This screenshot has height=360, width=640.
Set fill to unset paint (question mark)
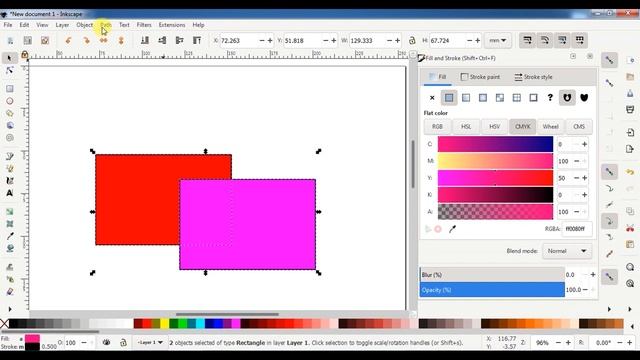(x=550, y=98)
